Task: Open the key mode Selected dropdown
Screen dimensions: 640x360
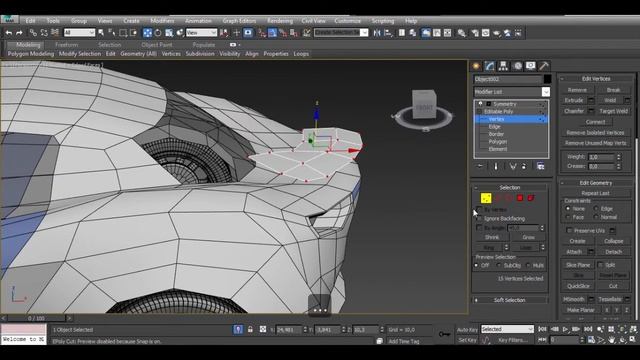Action: [507, 329]
